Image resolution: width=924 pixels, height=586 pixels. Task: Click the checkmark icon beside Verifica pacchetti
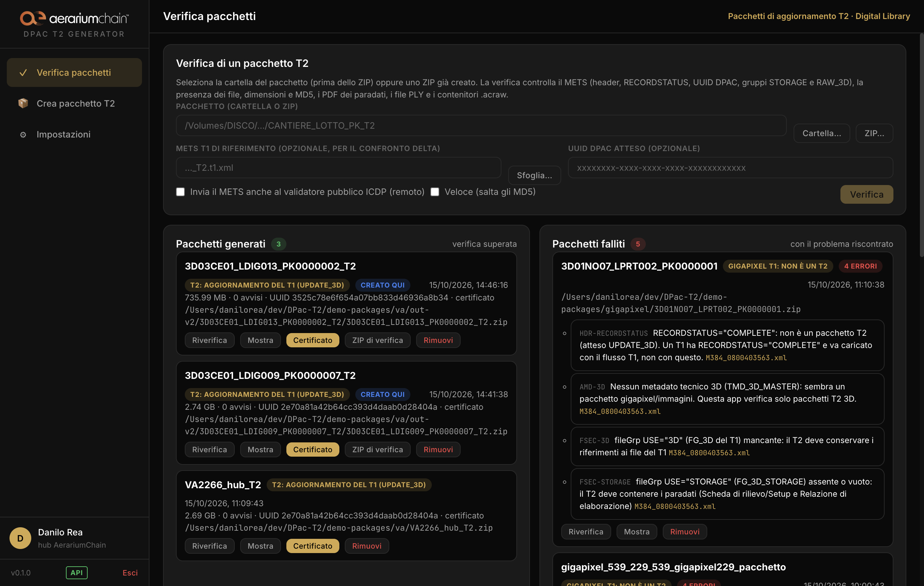point(23,72)
